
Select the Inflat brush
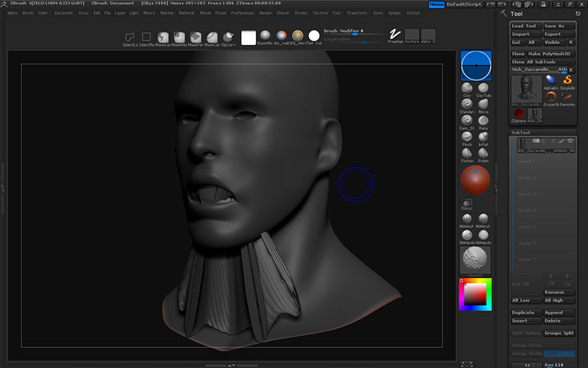[483, 138]
